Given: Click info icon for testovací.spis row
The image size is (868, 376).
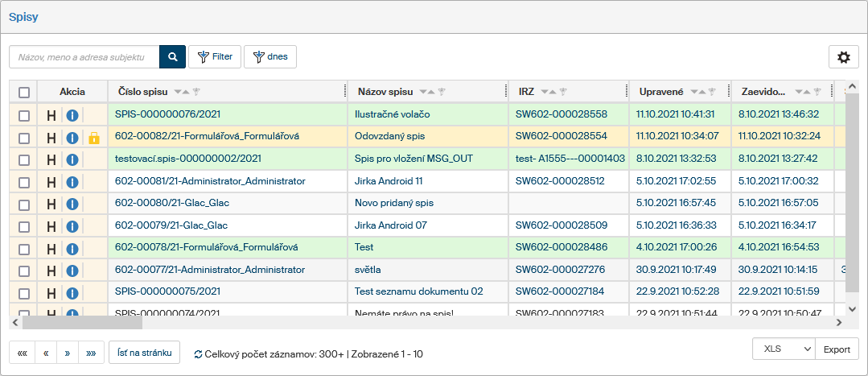Looking at the screenshot, I should 72,159.
